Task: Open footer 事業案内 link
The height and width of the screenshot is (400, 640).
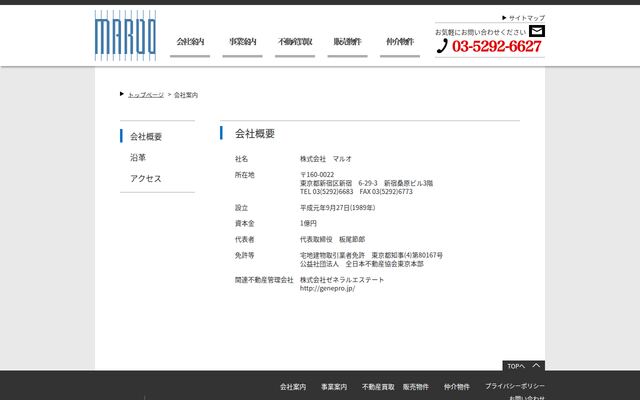Action: [x=333, y=387]
